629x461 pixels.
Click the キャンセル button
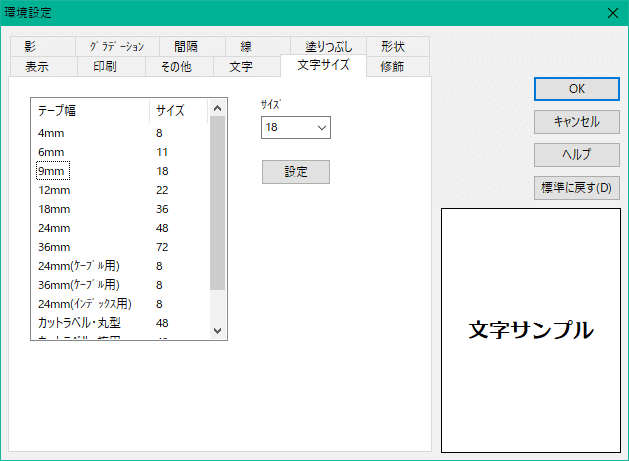(576, 122)
